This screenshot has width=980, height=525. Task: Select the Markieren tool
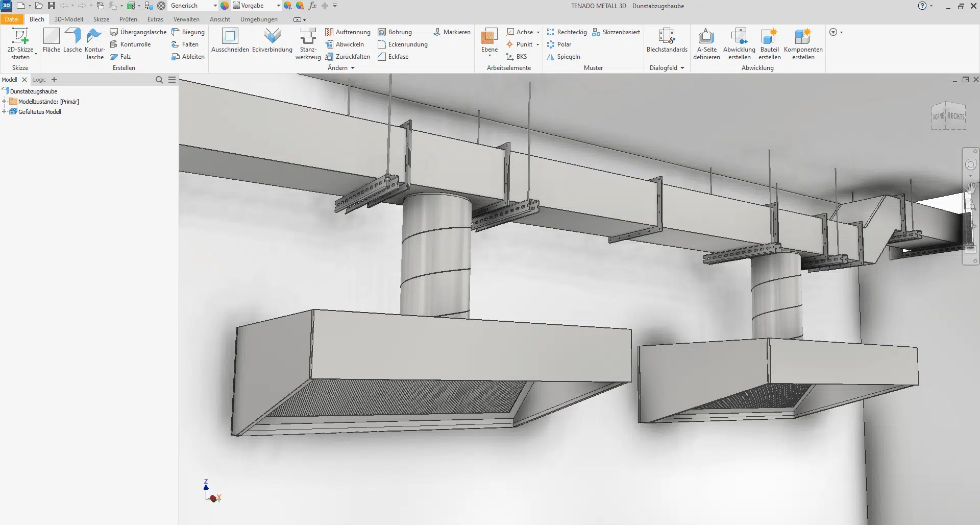tap(452, 32)
